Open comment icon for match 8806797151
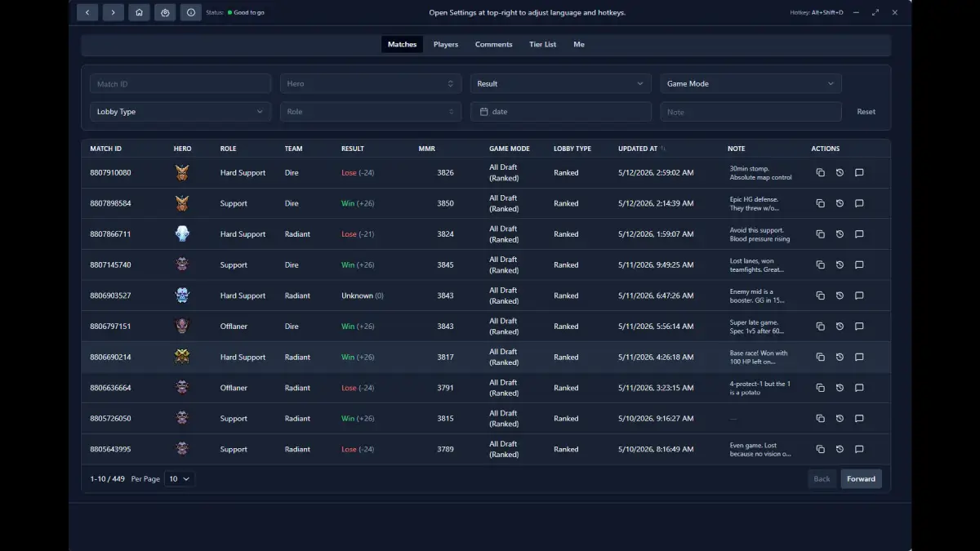This screenshot has width=980, height=551. click(x=859, y=327)
